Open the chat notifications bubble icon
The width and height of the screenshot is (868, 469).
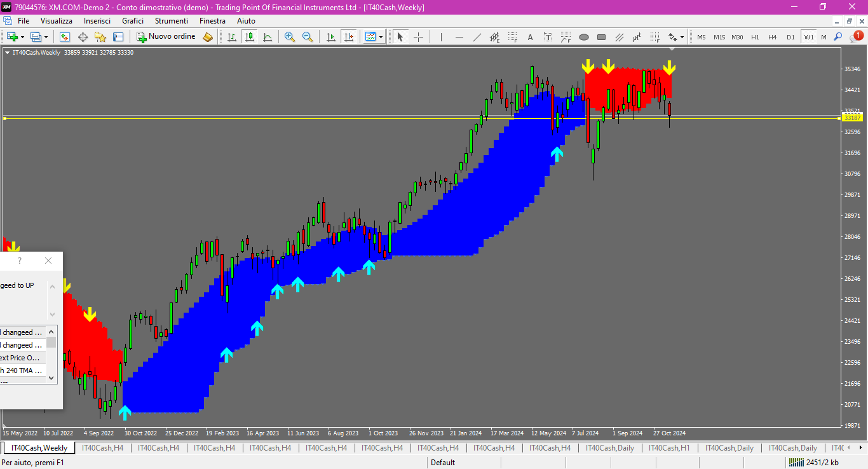856,37
